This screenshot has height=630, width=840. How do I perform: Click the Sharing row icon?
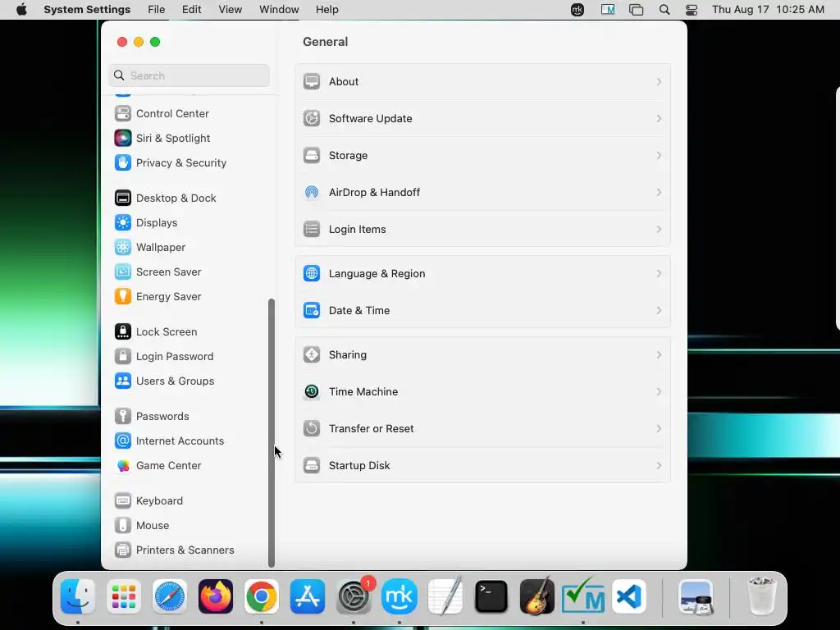(x=312, y=354)
